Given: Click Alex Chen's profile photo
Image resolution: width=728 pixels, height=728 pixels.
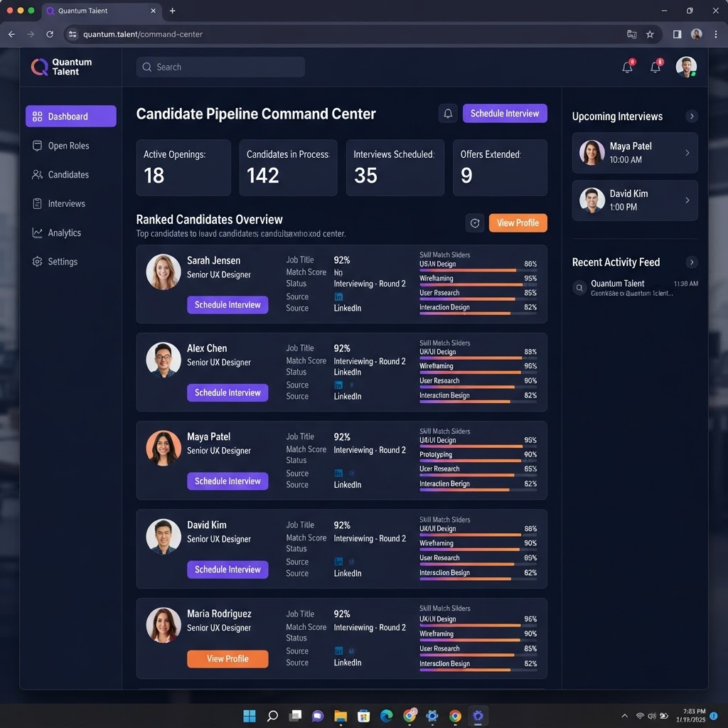Looking at the screenshot, I should click(164, 360).
